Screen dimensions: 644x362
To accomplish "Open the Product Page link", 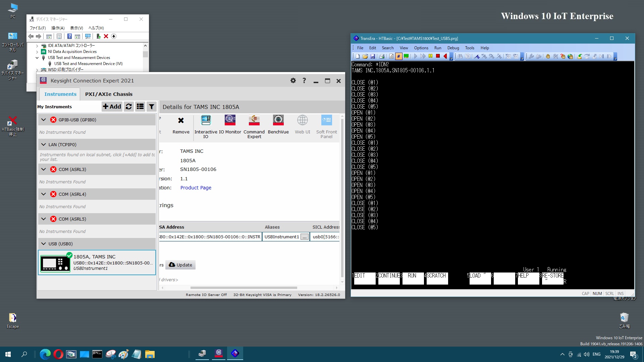I will click(x=196, y=188).
